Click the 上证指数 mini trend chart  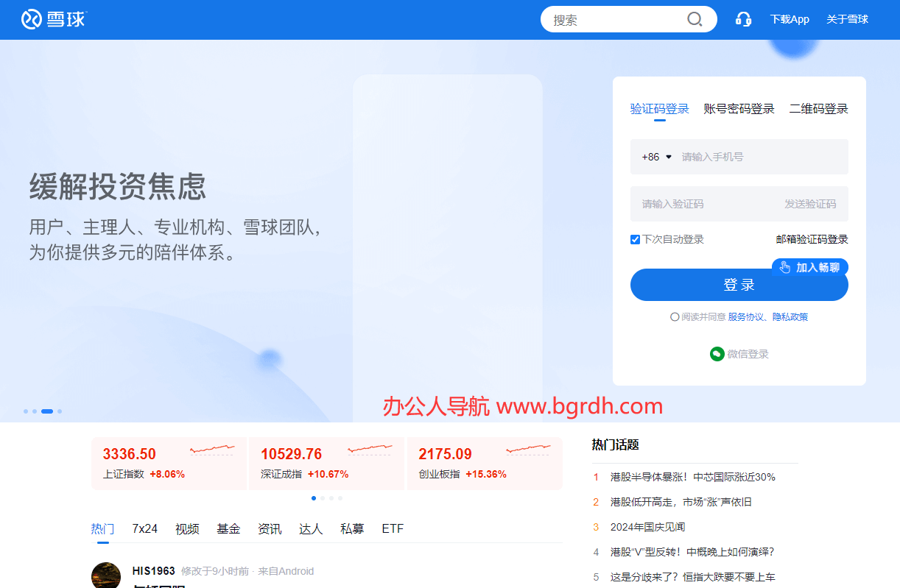pos(212,450)
